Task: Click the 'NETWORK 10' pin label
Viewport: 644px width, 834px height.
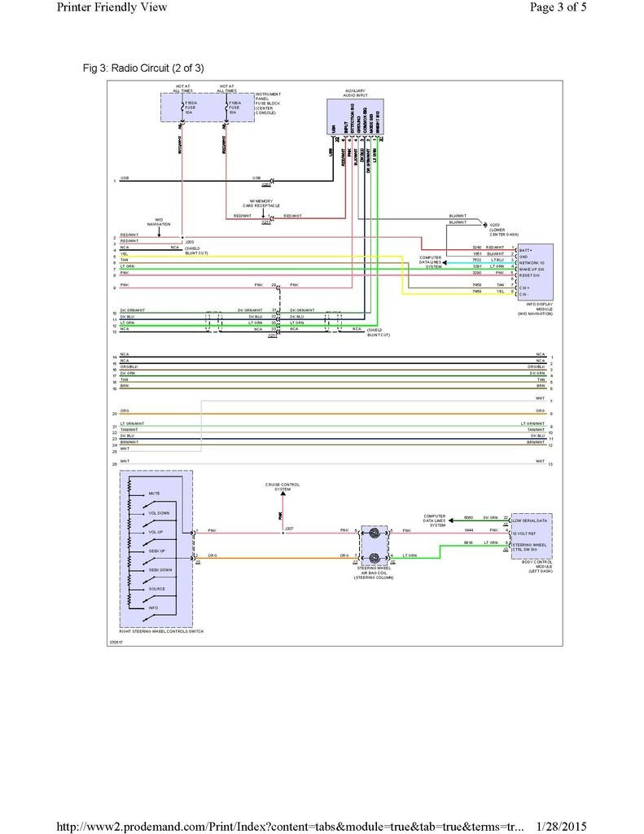Action: point(532,263)
